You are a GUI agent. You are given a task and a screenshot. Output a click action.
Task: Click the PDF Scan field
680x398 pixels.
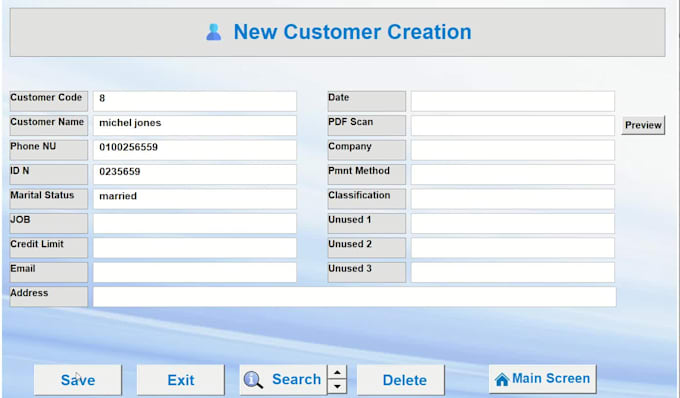pyautogui.click(x=513, y=125)
